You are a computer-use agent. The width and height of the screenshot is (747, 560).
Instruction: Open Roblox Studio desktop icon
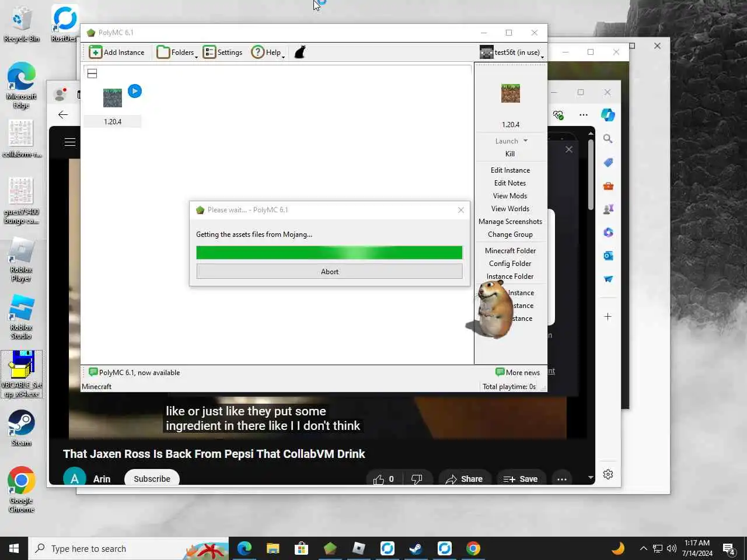[21, 317]
